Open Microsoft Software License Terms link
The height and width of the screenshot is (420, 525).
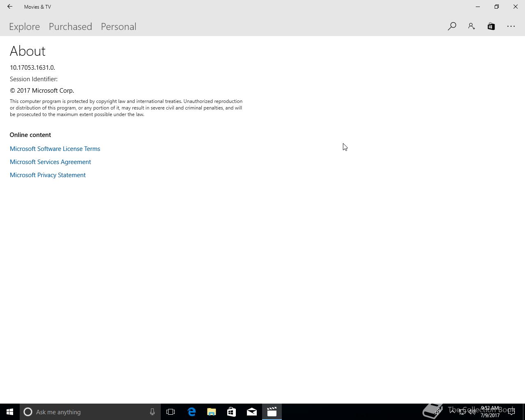55,149
